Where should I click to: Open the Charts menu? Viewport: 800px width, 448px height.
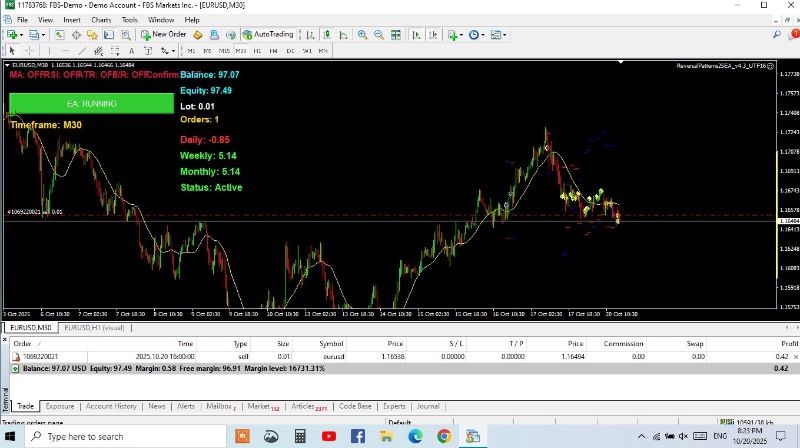coord(100,19)
